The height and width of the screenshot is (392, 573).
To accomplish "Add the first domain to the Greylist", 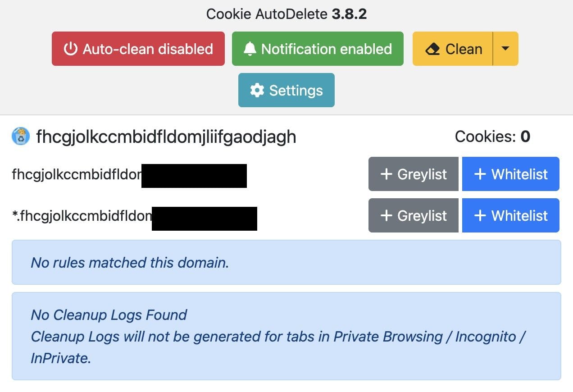I will pos(414,174).
